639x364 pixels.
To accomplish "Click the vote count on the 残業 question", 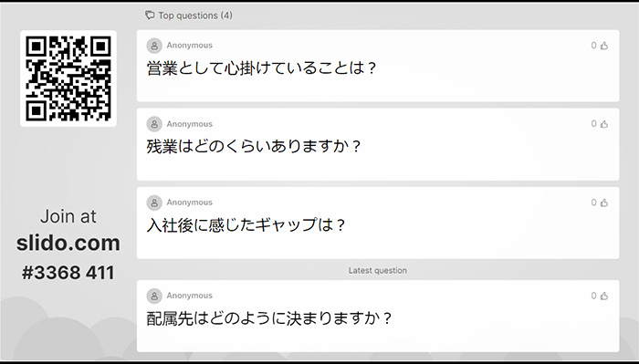I will coord(593,124).
